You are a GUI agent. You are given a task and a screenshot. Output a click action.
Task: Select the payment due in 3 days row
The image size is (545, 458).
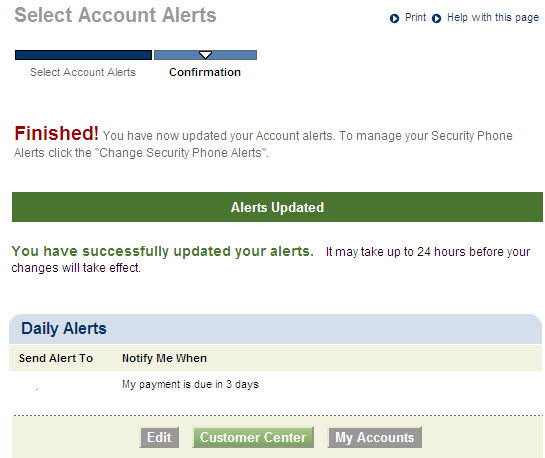[275, 385]
